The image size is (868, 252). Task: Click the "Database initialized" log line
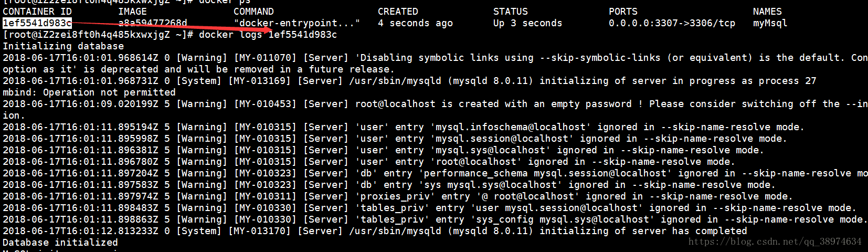coord(60,243)
